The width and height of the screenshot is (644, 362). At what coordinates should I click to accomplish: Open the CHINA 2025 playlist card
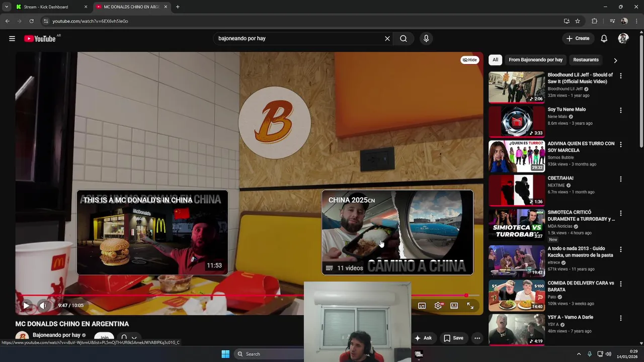(x=397, y=232)
